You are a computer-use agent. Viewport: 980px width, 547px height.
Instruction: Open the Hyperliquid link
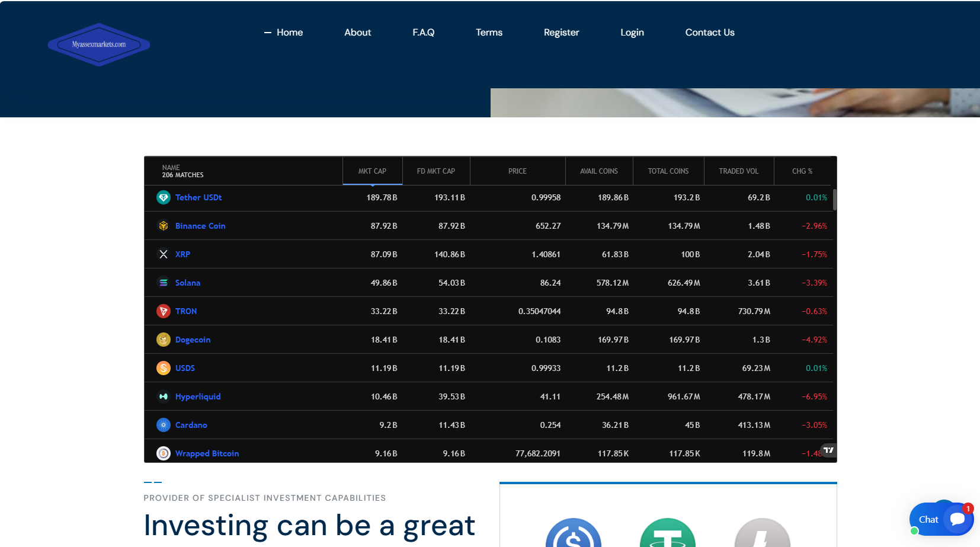[198, 396]
